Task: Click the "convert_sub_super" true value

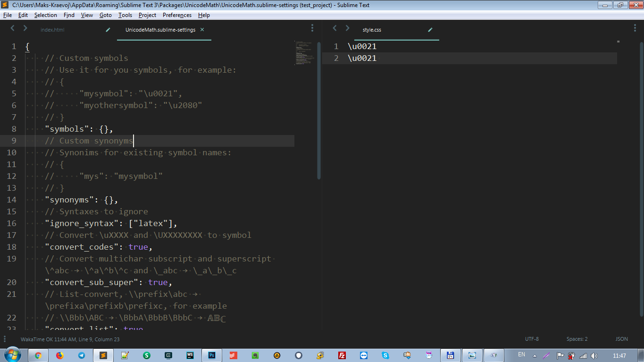Action: pyautogui.click(x=158, y=282)
